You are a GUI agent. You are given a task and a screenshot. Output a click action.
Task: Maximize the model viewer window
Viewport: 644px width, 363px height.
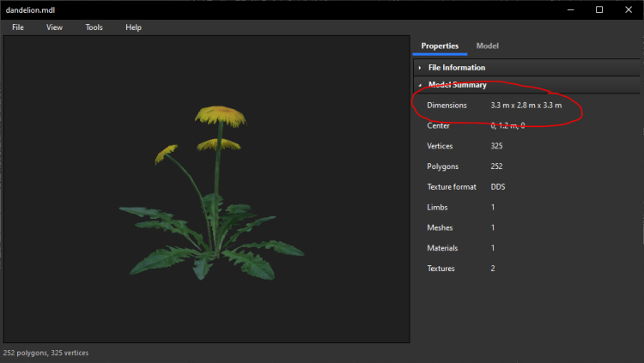[x=599, y=9]
